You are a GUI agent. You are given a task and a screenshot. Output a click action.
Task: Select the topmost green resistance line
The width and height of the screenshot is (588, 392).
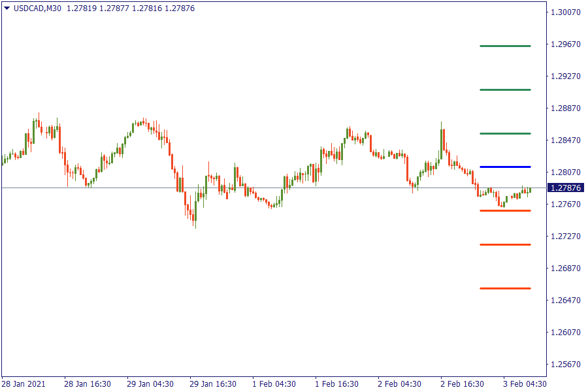point(505,46)
